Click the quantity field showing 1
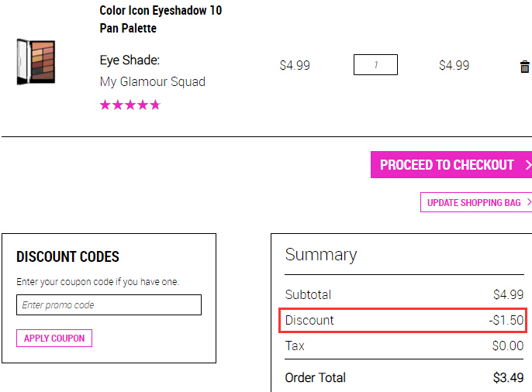This screenshot has height=392, width=532. click(x=375, y=65)
